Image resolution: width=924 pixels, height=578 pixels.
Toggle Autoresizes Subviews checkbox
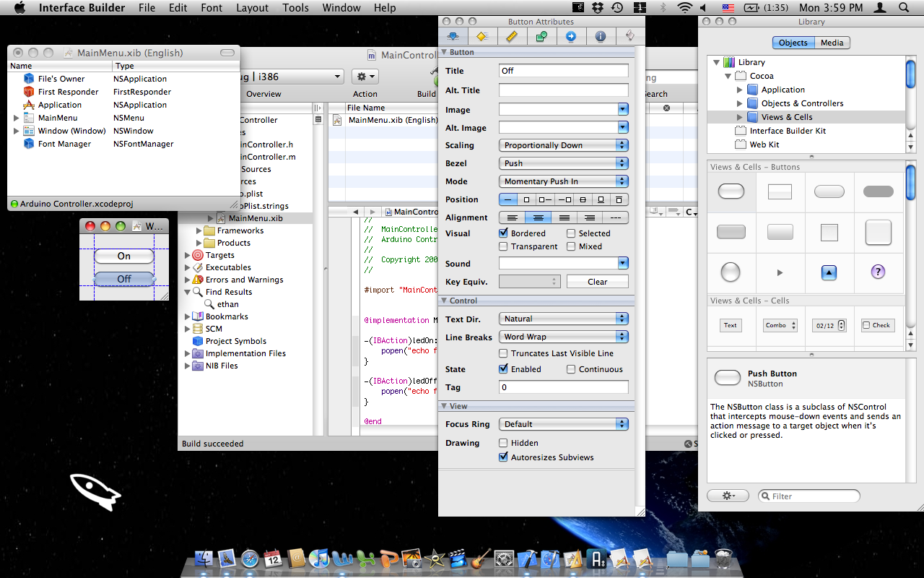[x=504, y=457]
